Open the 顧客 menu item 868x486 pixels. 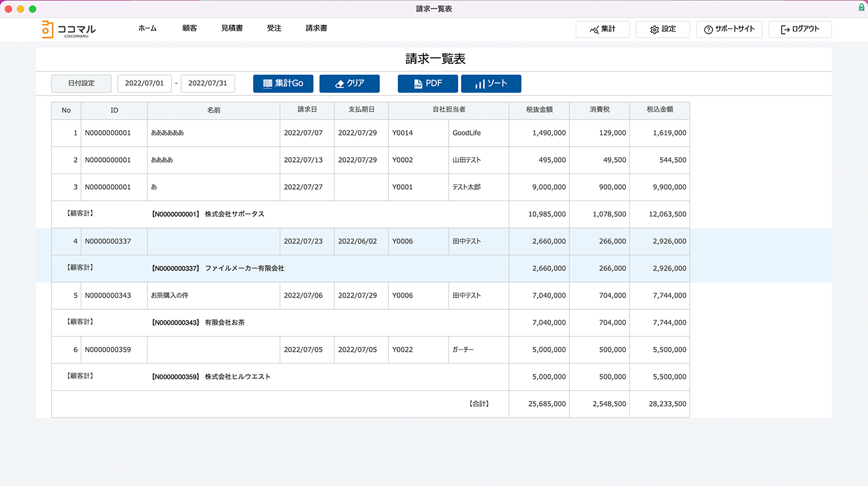coord(190,28)
